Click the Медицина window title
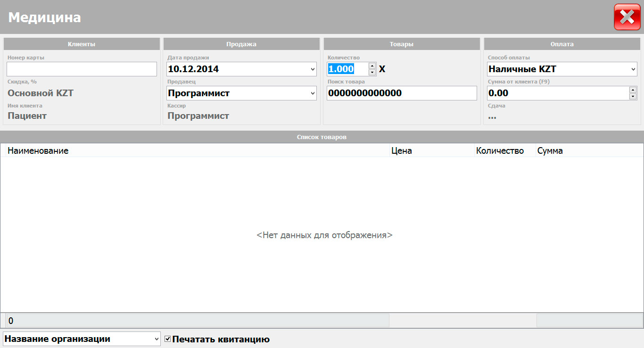The width and height of the screenshot is (644, 348). click(45, 17)
